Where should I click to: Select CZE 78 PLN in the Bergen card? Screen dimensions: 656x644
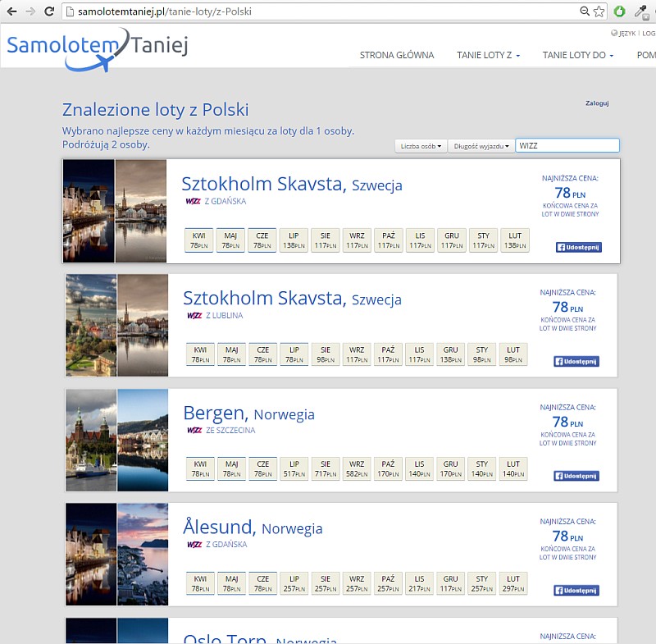[262, 468]
